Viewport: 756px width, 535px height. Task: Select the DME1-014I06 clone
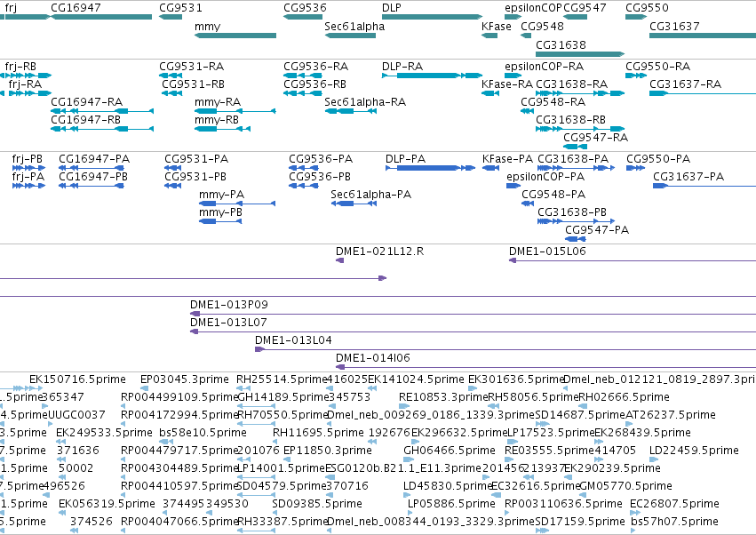(x=545, y=367)
